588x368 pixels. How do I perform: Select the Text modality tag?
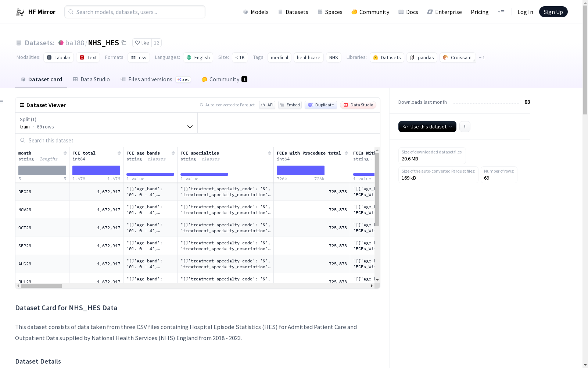click(x=88, y=57)
